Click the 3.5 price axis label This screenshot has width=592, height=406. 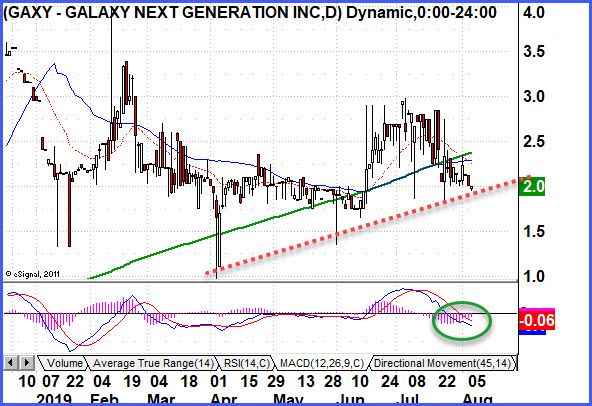pos(533,51)
